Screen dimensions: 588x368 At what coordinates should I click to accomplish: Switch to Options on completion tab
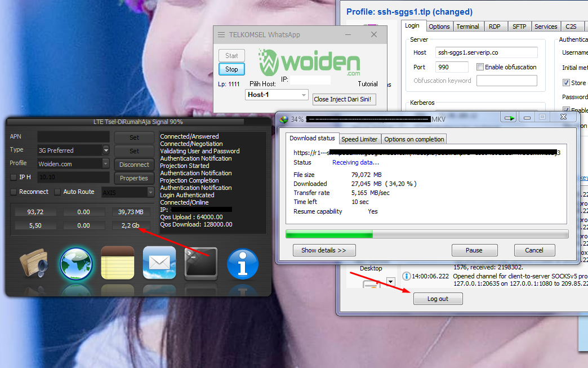414,139
